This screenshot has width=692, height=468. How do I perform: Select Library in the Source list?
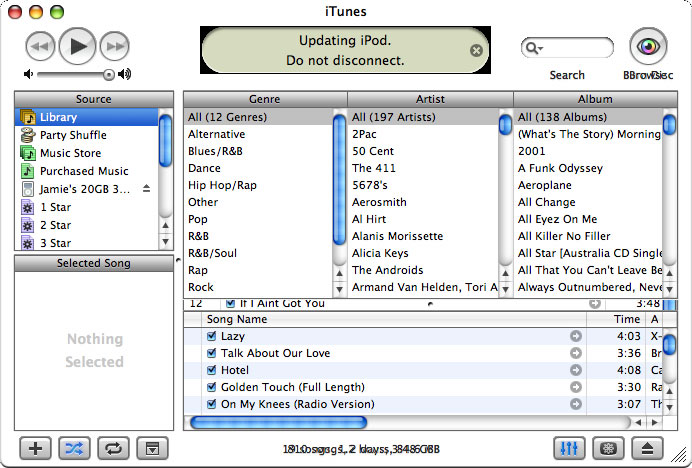point(86,117)
